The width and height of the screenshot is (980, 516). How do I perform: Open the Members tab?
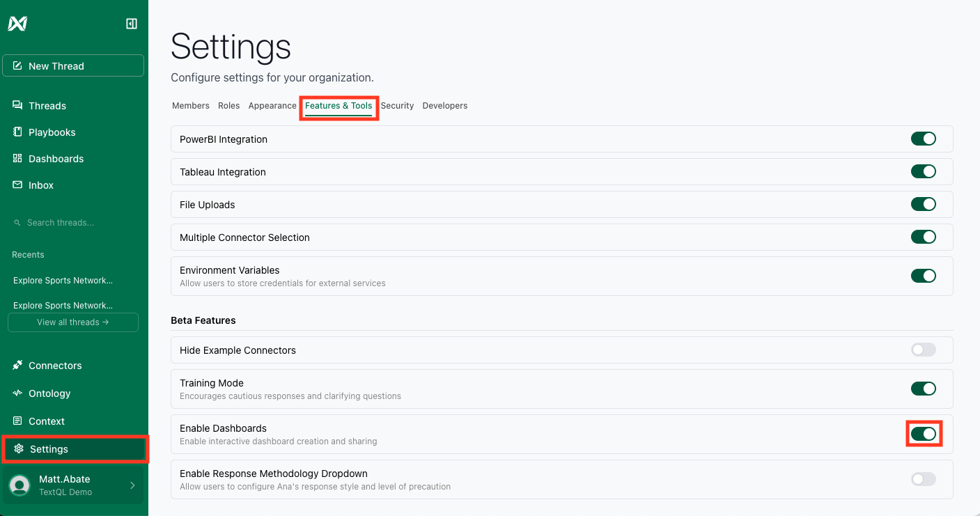190,105
